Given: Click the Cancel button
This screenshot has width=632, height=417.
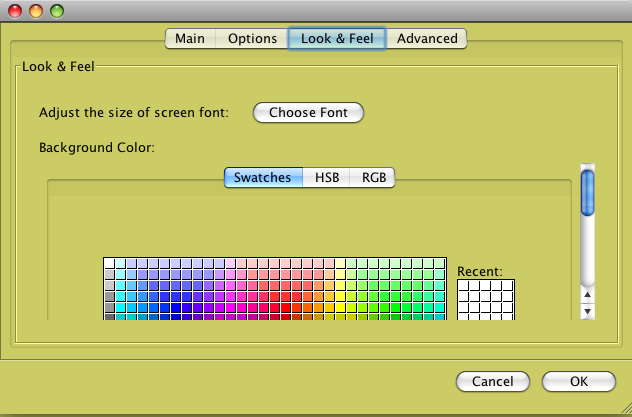Looking at the screenshot, I should (493, 381).
